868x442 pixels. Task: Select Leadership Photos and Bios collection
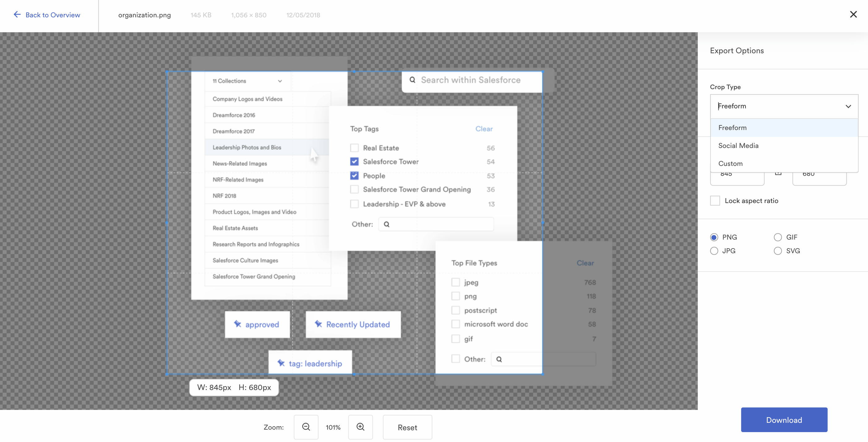[x=247, y=147]
